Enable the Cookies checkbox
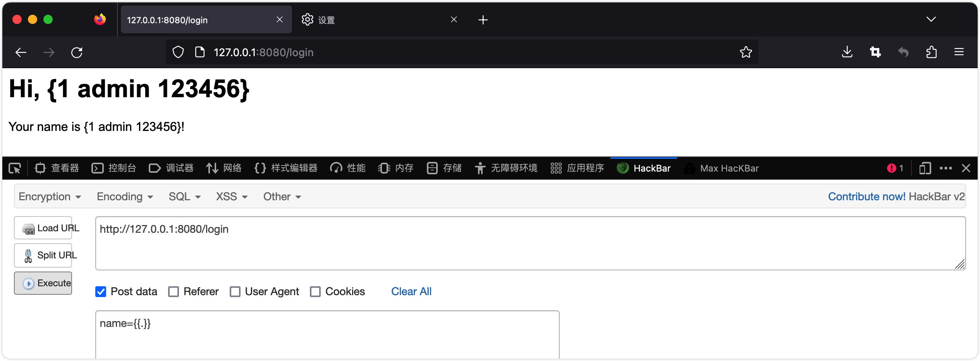Viewport: 980px width, 361px height. coord(315,292)
